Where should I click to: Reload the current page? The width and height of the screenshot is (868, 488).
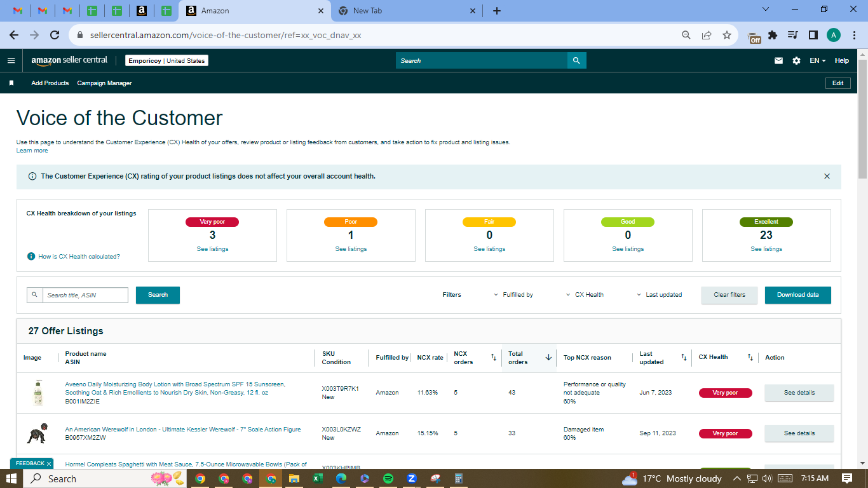click(x=55, y=36)
